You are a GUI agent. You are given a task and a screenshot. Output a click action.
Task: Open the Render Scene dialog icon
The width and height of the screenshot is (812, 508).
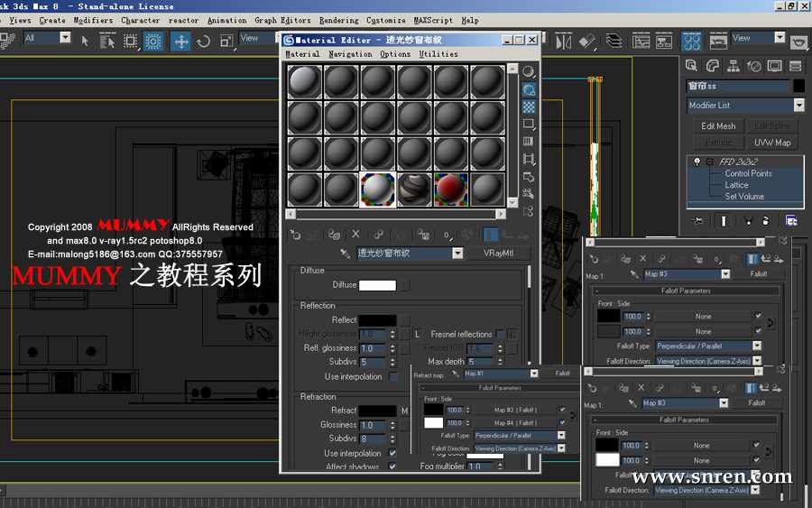[x=718, y=41]
